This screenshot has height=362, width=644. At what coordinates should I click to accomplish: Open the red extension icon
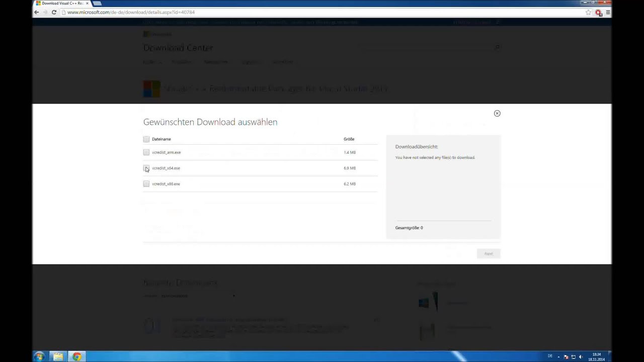point(598,12)
